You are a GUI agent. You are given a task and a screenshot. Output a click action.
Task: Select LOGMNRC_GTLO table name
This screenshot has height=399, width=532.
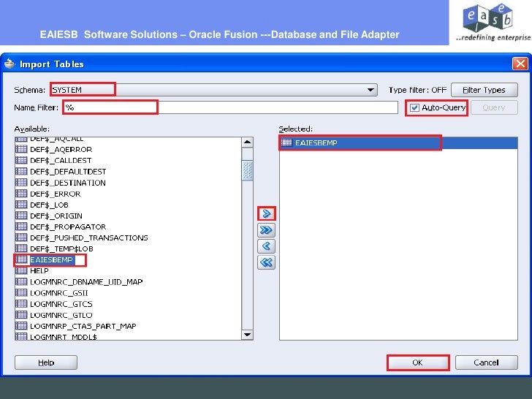[61, 315]
